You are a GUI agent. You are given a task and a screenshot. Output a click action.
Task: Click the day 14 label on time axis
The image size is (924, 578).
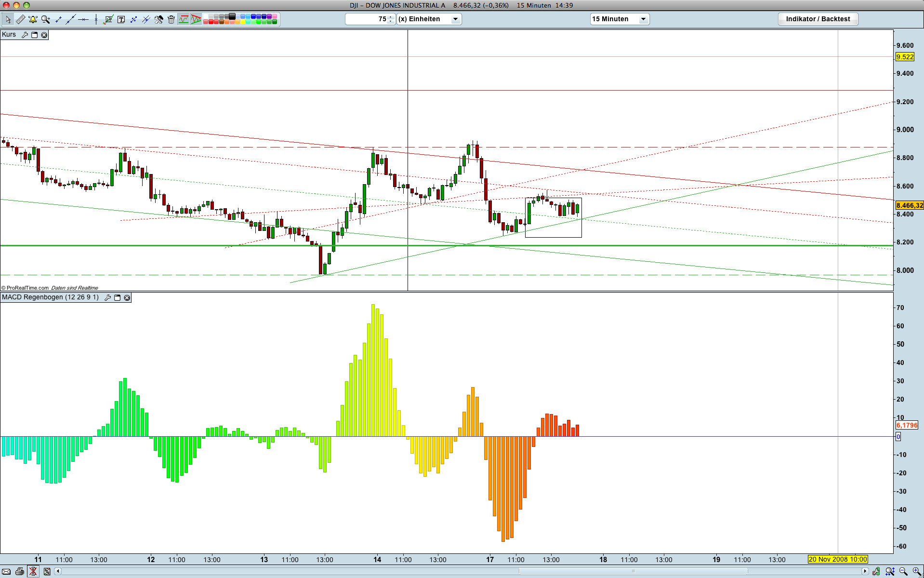(377, 560)
